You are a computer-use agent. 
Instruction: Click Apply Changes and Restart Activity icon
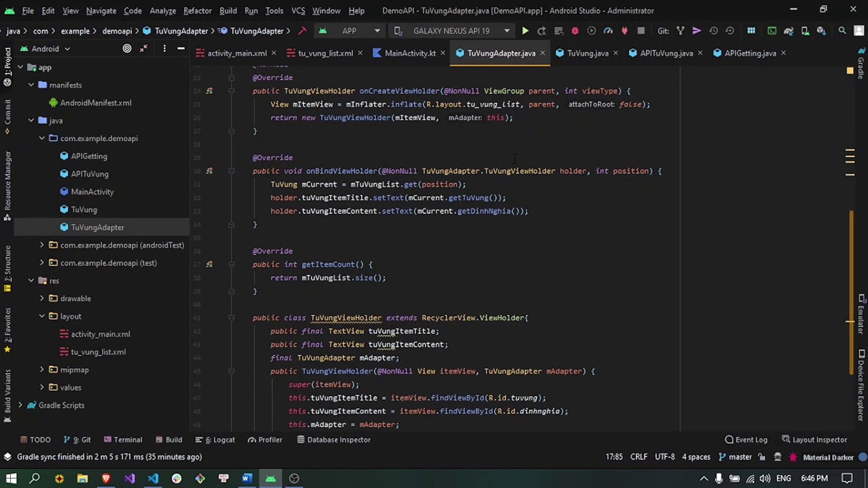click(541, 30)
